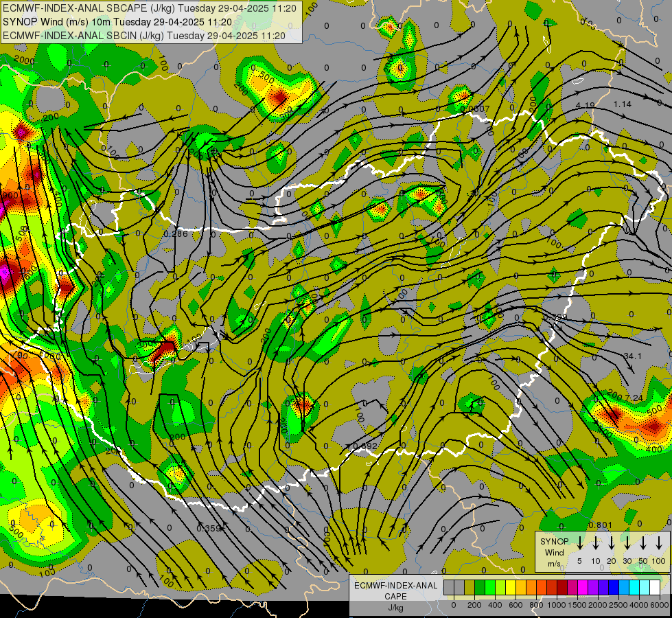Click the '1500' tick label in legend
Image resolution: width=672 pixels, height=618 pixels.
577,605
